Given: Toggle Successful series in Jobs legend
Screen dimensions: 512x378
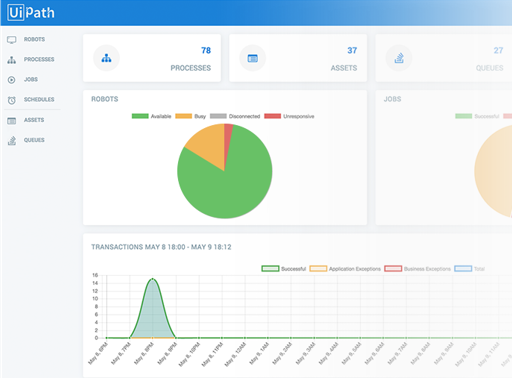Looking at the screenshot, I should pyautogui.click(x=477, y=116).
